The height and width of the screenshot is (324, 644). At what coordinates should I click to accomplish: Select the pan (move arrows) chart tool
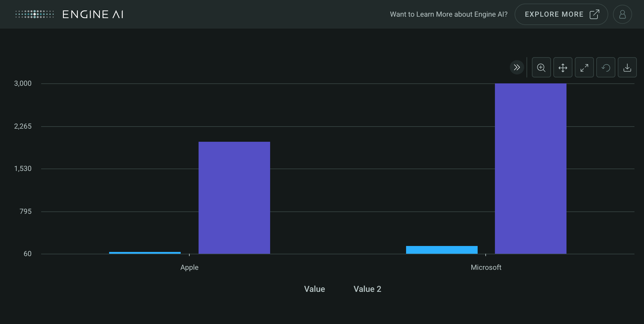563,67
